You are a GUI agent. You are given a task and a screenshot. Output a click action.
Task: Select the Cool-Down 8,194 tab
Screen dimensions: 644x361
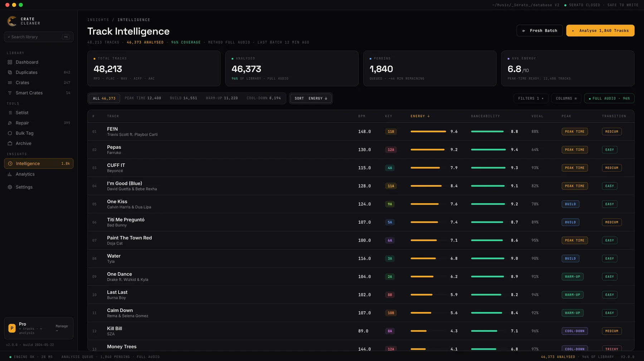264,98
